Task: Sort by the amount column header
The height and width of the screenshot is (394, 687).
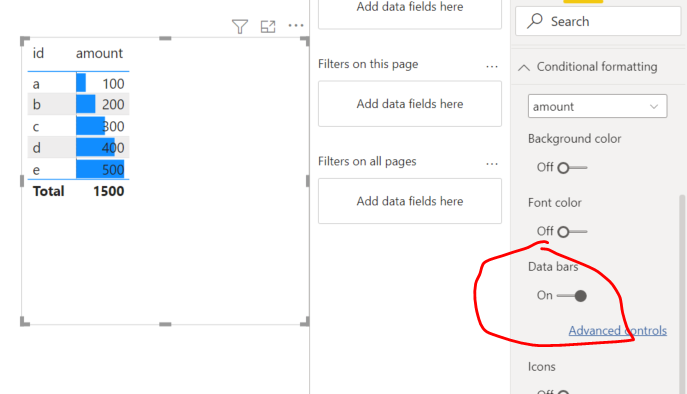Action: coord(99,53)
